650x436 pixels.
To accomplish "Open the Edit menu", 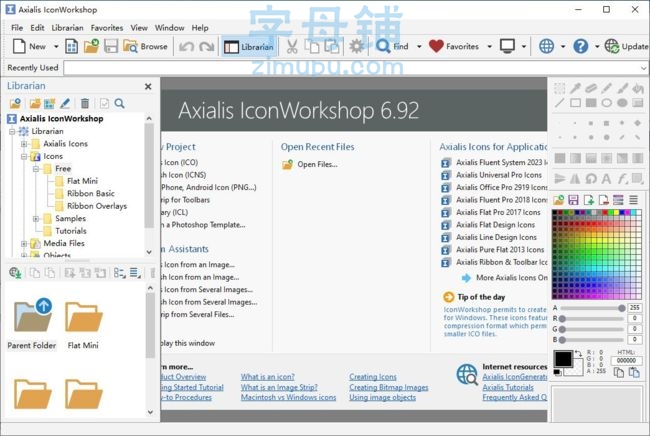I will click(x=37, y=28).
